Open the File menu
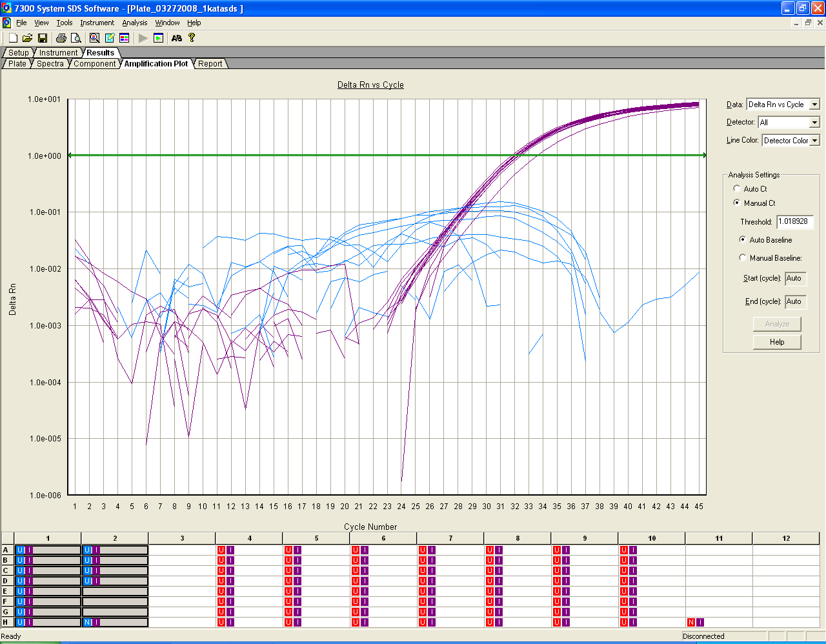This screenshot has height=644, width=826. tap(21, 23)
